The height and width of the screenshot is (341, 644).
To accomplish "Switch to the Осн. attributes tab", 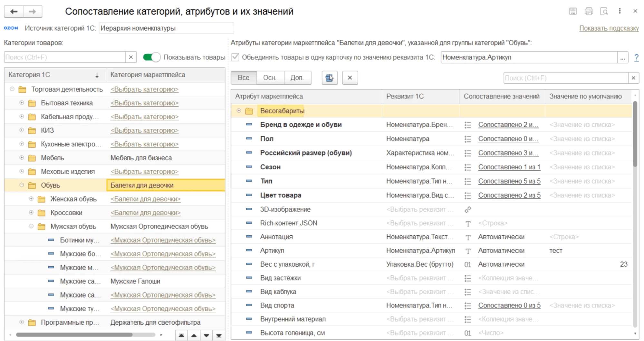I will point(270,78).
